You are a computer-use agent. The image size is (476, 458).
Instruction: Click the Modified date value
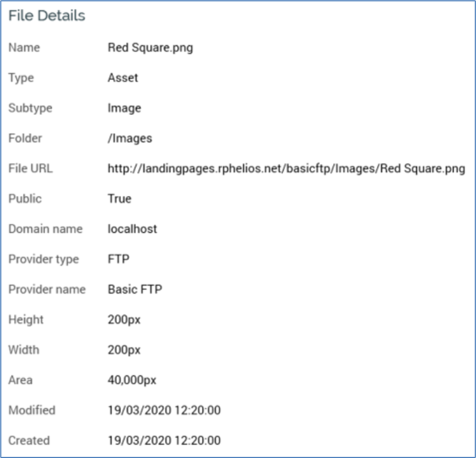(164, 410)
